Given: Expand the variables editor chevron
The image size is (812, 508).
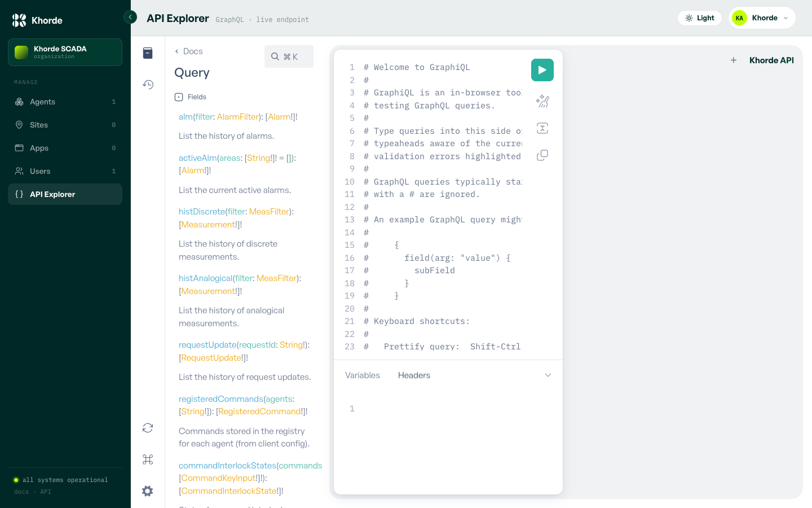Looking at the screenshot, I should [x=548, y=375].
